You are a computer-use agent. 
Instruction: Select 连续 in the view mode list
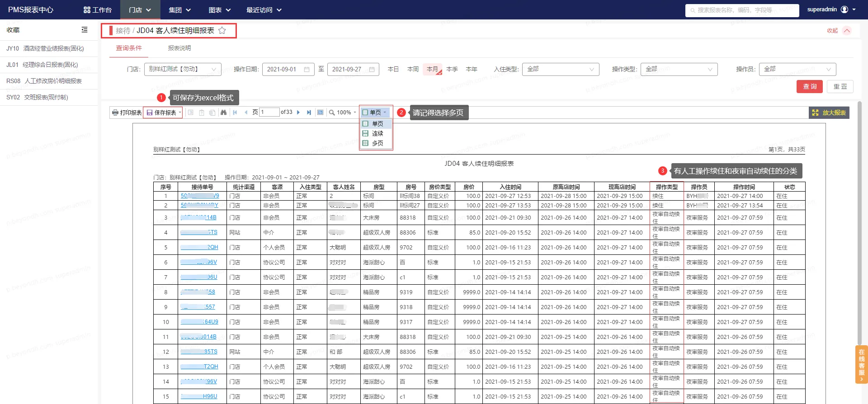click(376, 133)
